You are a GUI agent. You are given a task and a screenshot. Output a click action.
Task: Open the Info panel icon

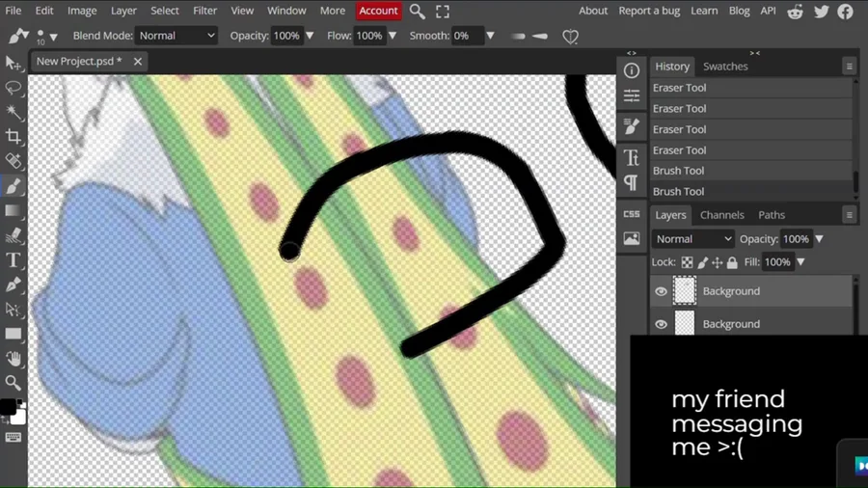pyautogui.click(x=632, y=70)
